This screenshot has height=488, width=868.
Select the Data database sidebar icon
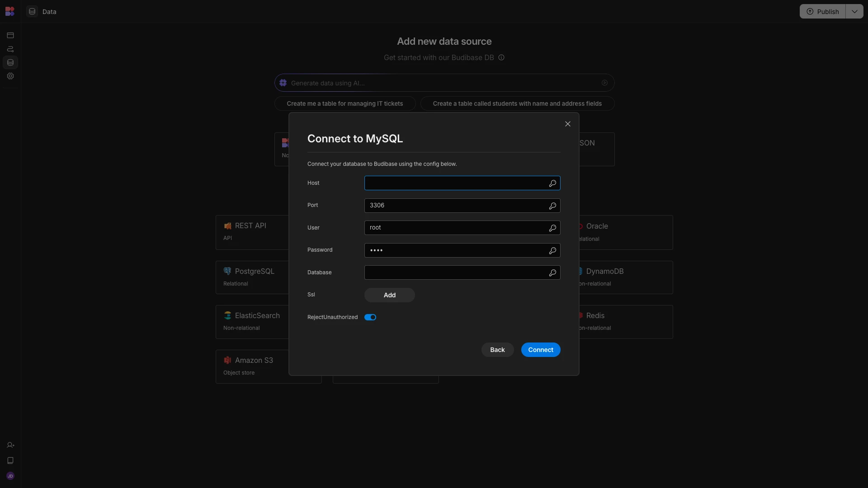pos(10,62)
